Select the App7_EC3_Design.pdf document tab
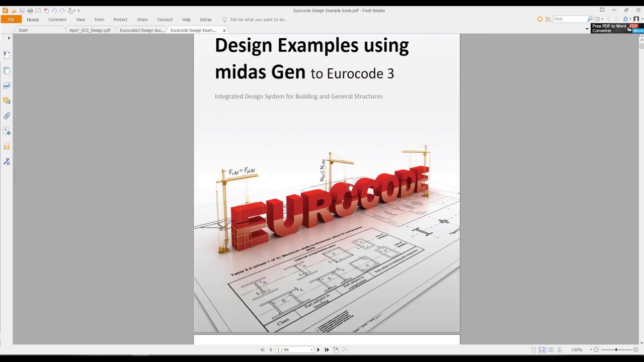The width and height of the screenshot is (644, 362). (90, 30)
